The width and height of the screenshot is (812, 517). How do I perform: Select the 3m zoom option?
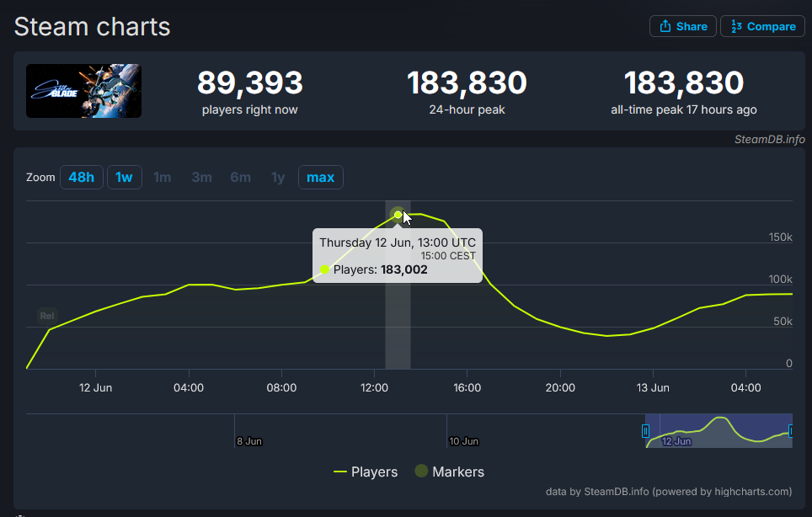[201, 178]
